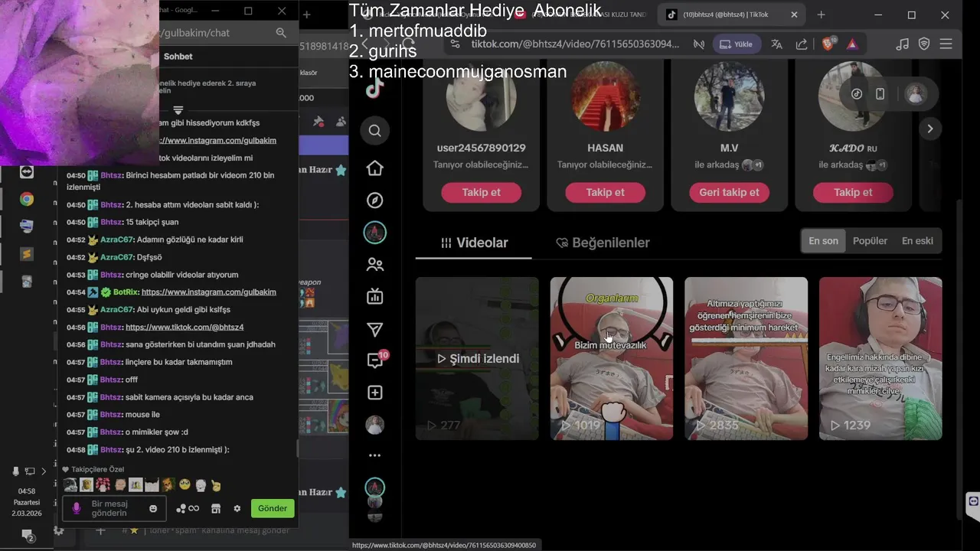This screenshot has width=980, height=551.
Task: Open the profile avatar in TikTok sidebar
Action: click(374, 425)
